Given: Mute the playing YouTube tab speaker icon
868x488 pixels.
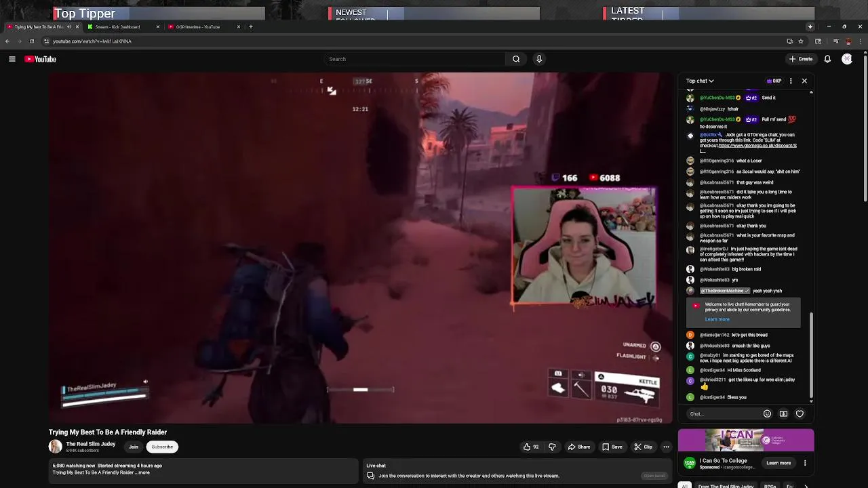Looking at the screenshot, I should [x=68, y=27].
